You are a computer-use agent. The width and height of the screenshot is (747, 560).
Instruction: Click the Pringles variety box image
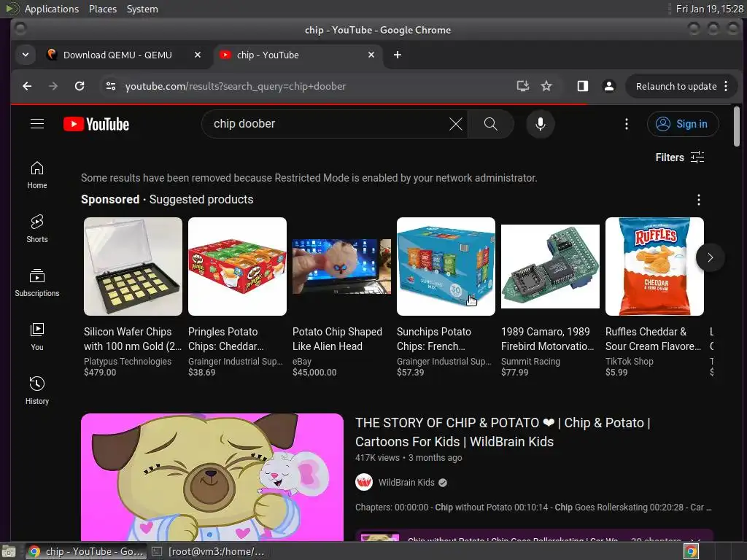[237, 267]
